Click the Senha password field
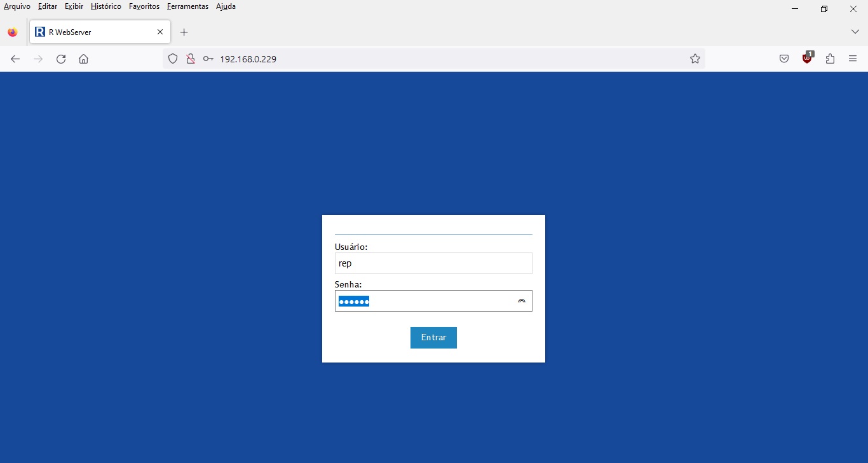The height and width of the screenshot is (463, 868). [x=433, y=301]
